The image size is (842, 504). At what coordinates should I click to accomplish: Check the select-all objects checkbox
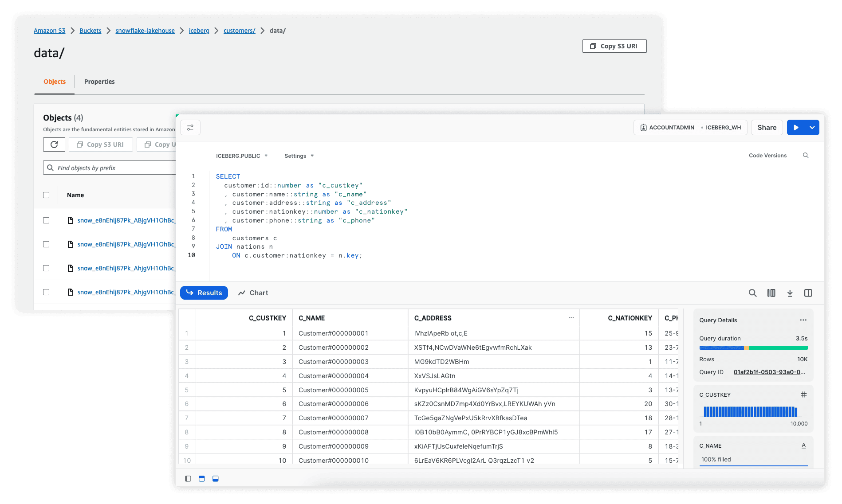point(46,195)
